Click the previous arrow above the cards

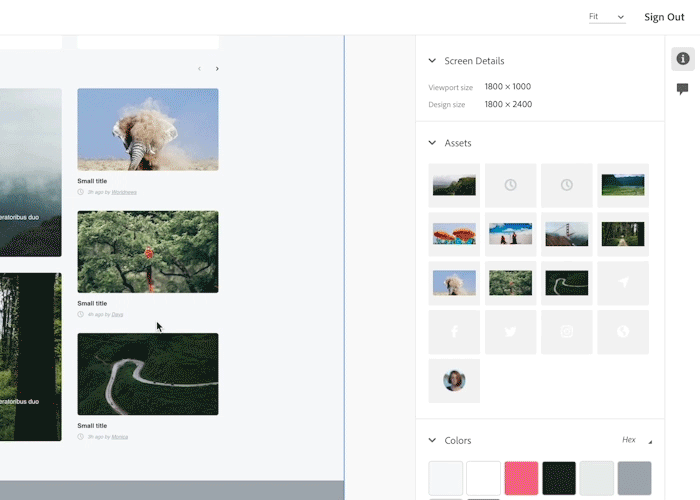pyautogui.click(x=199, y=69)
